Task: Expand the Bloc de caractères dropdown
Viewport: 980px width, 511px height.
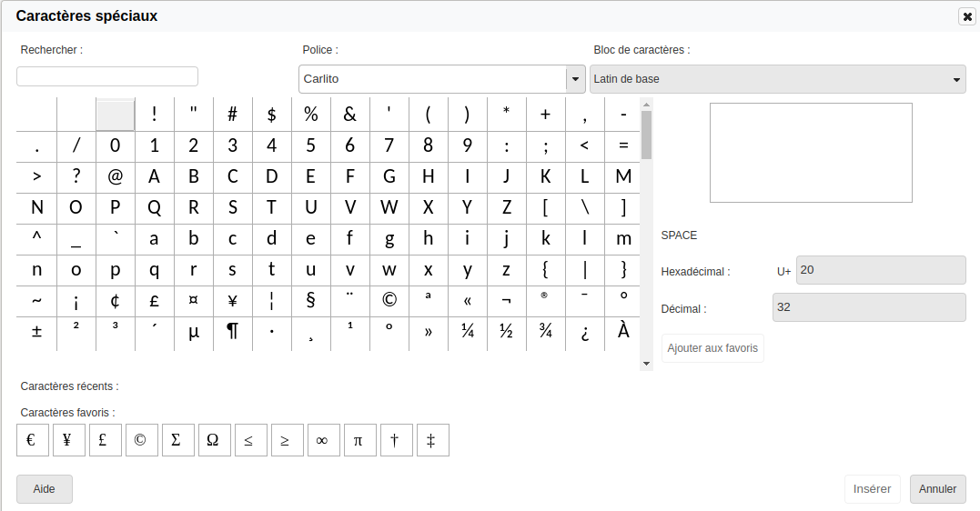Action: [x=956, y=79]
